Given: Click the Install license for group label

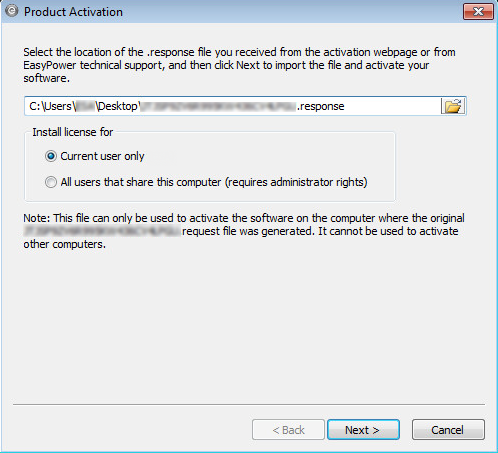Looking at the screenshot, I should [73, 132].
